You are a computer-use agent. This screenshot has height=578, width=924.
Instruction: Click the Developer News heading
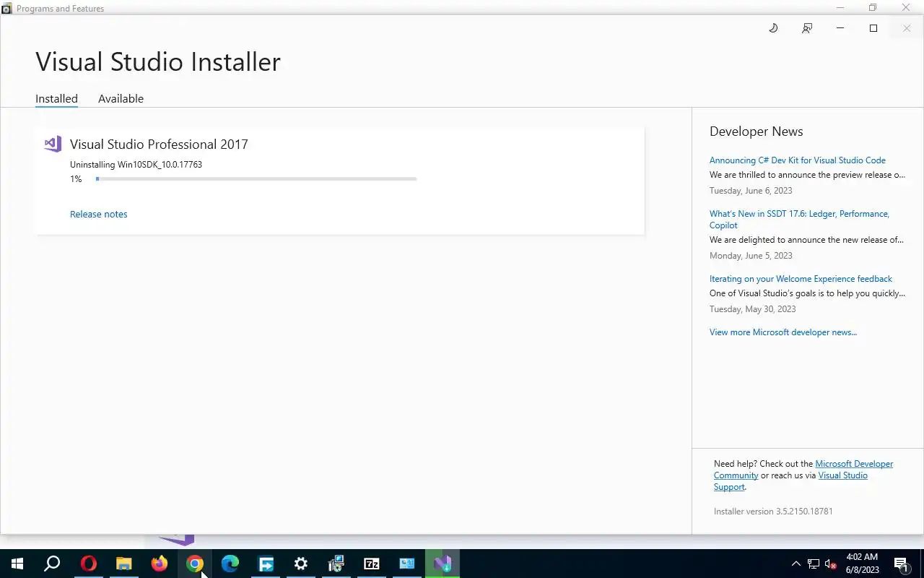coord(756,131)
